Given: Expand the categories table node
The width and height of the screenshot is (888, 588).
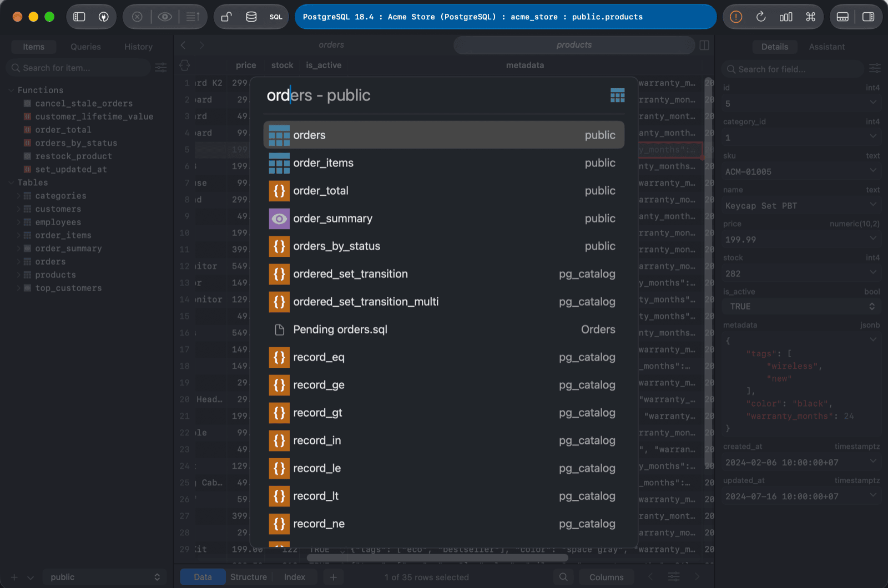Looking at the screenshot, I should (x=18, y=196).
